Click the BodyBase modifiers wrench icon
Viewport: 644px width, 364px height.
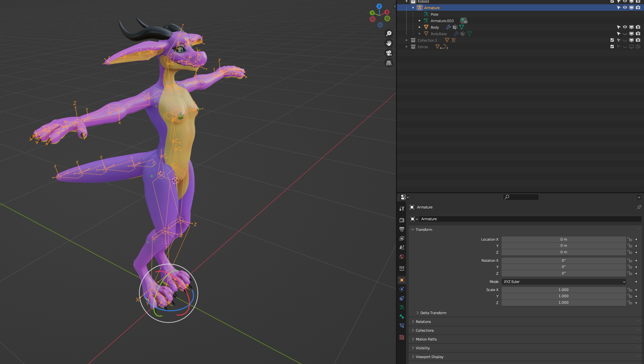pyautogui.click(x=456, y=34)
